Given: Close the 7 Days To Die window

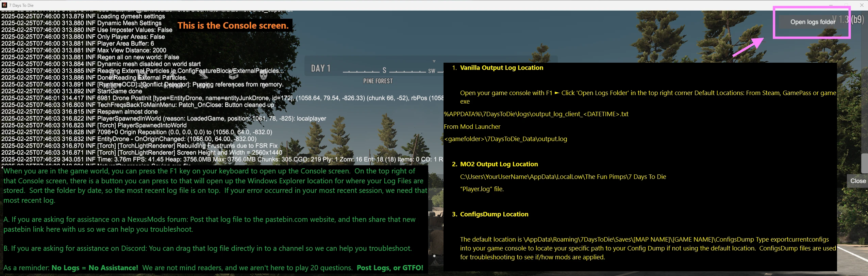Looking at the screenshot, I should tap(862, 5).
